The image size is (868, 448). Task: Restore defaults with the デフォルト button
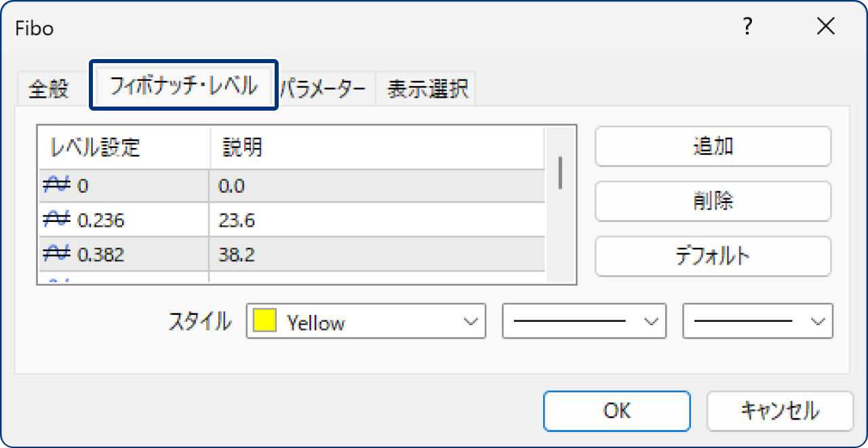point(713,257)
